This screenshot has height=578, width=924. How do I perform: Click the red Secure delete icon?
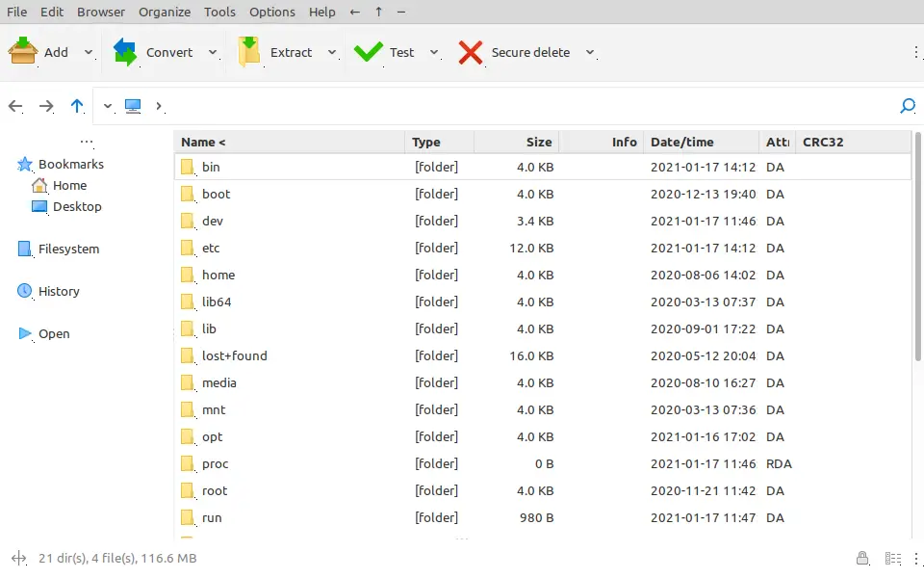(x=470, y=52)
